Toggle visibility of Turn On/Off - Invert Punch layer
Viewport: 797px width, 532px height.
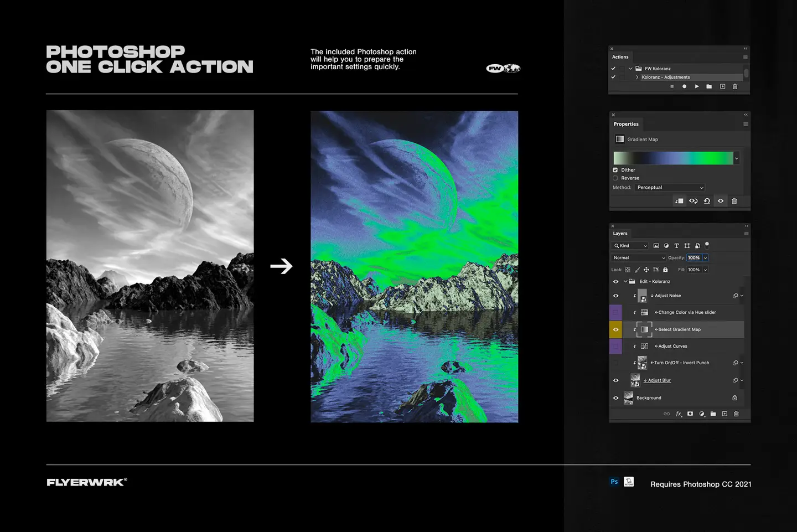click(616, 363)
